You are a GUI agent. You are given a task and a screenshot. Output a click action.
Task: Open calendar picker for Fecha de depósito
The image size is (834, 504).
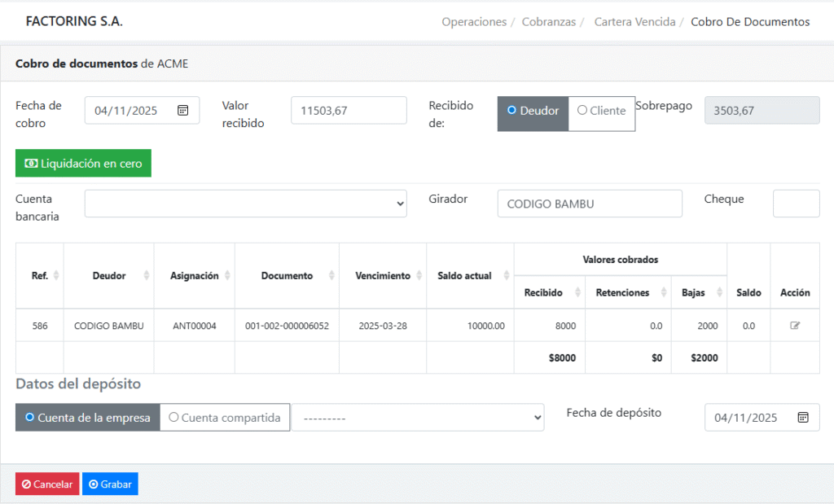803,418
